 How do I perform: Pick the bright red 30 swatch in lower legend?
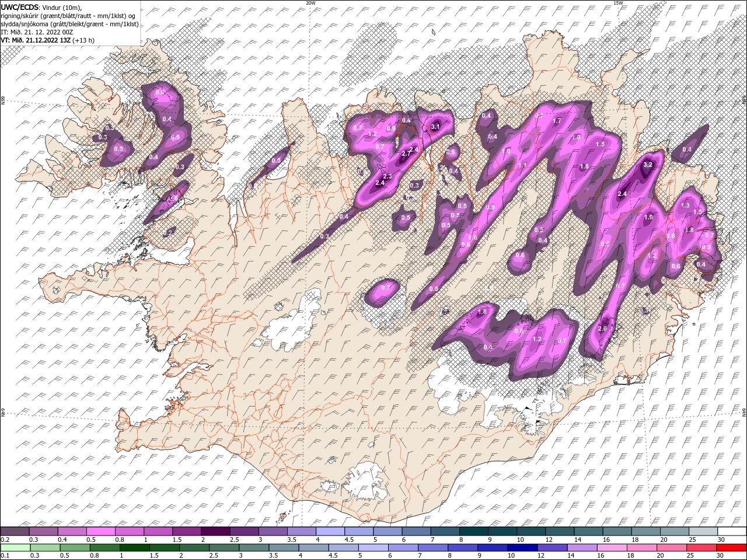pos(731,548)
